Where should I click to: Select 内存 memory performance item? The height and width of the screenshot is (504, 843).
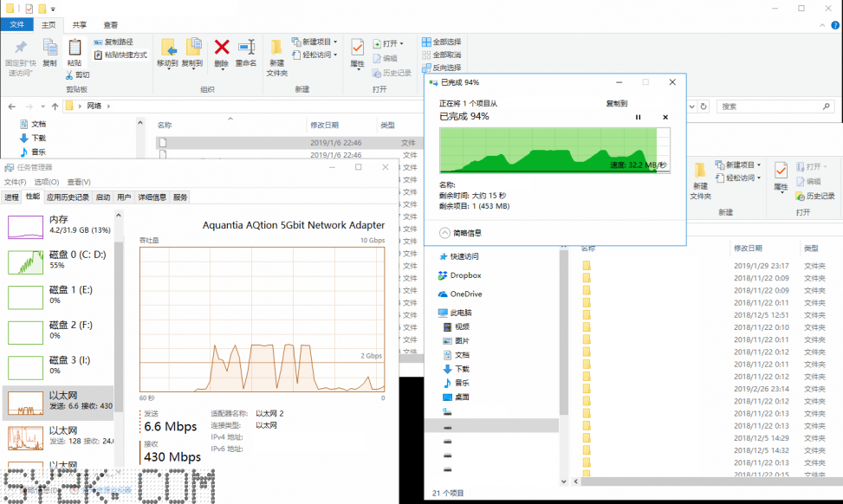tap(58, 227)
